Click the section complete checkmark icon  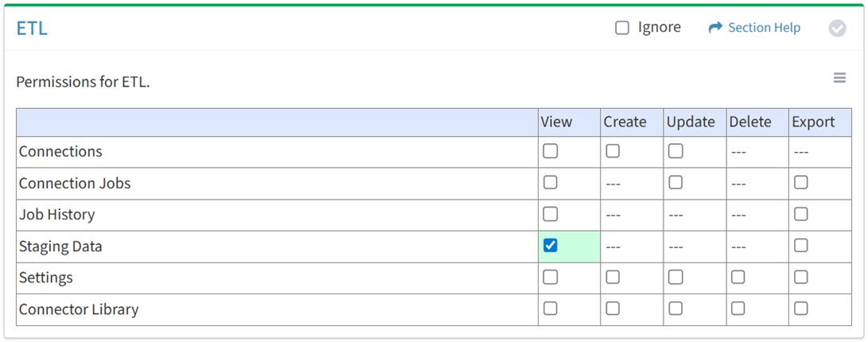[837, 29]
